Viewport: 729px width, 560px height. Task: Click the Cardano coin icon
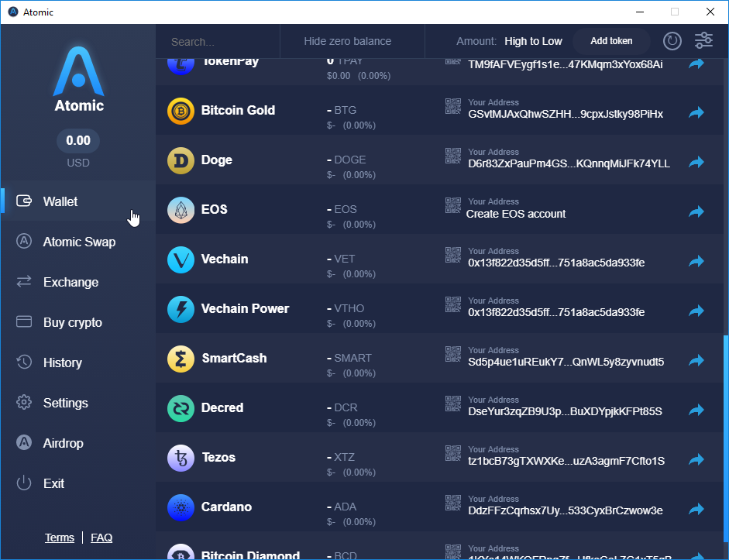181,507
